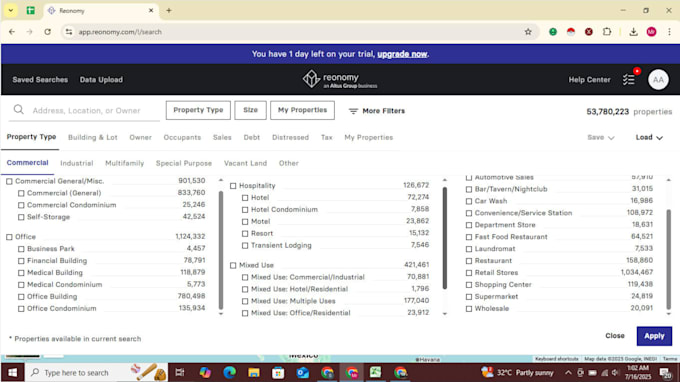Viewport: 680px width, 382px height.
Task: Select the Restaurant checkbox
Action: pyautogui.click(x=469, y=261)
